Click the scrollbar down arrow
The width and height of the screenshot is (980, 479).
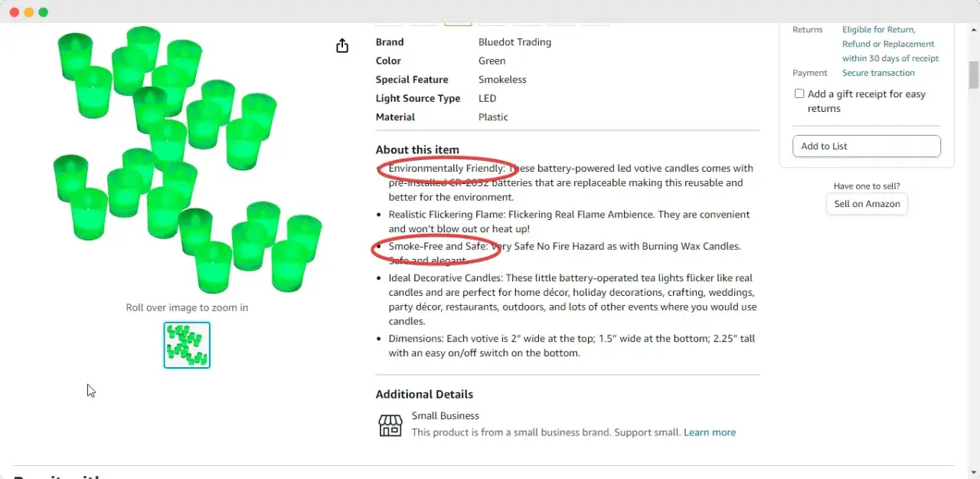pyautogui.click(x=974, y=472)
